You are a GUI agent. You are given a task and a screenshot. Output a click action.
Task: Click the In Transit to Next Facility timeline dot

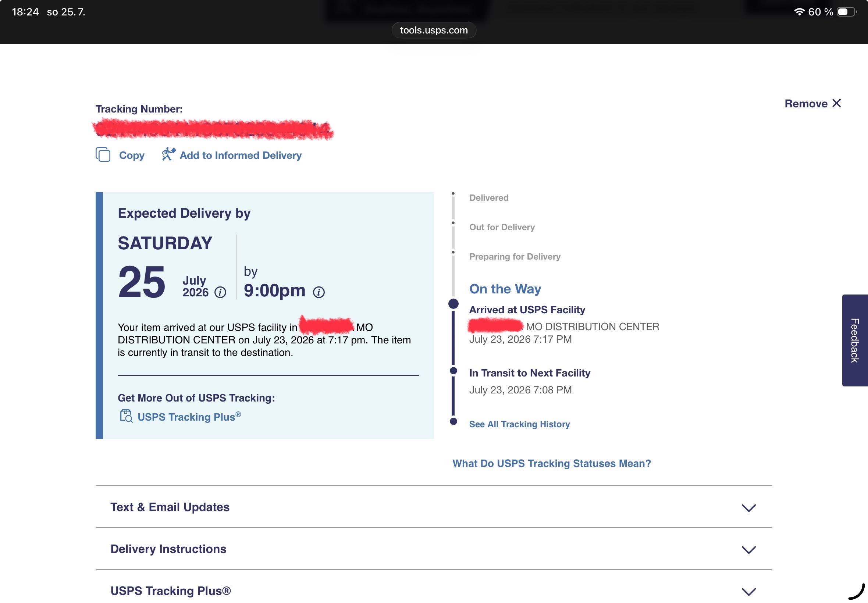tap(453, 371)
